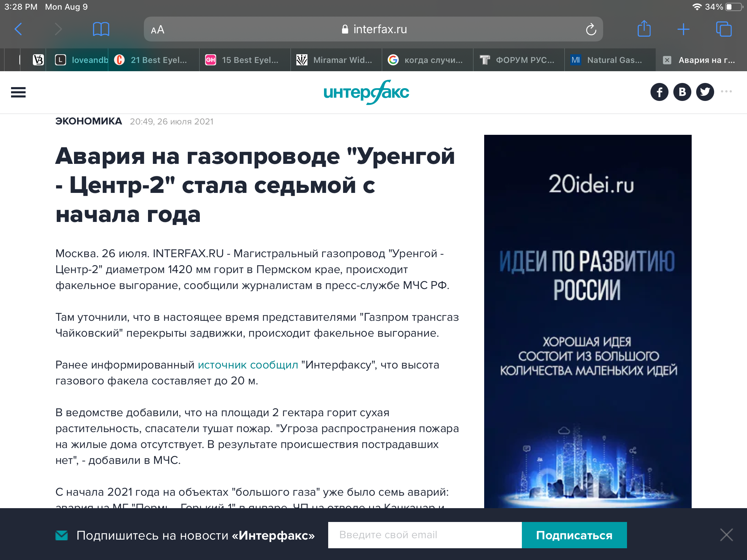The width and height of the screenshot is (747, 560).
Task: Switch to the Natural Gas tab
Action: pyautogui.click(x=610, y=60)
